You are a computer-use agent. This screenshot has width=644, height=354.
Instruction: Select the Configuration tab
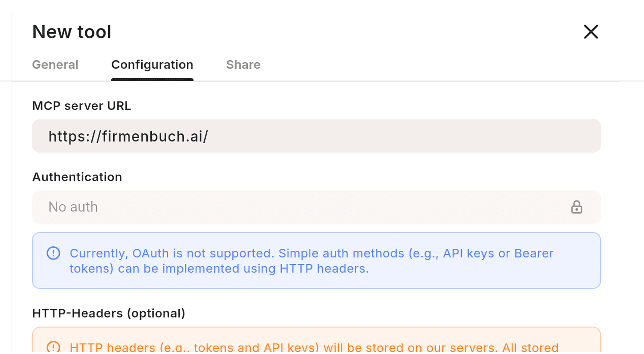(152, 64)
